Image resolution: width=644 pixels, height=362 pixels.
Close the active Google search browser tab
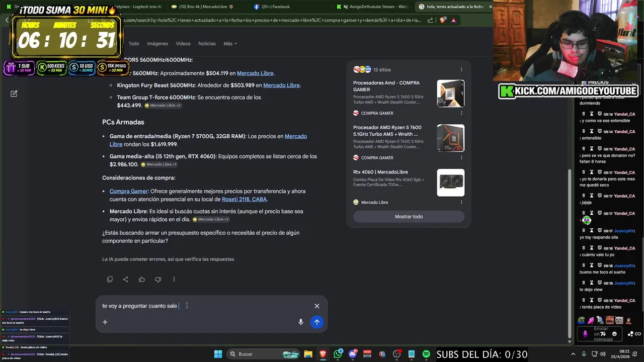click(491, 7)
